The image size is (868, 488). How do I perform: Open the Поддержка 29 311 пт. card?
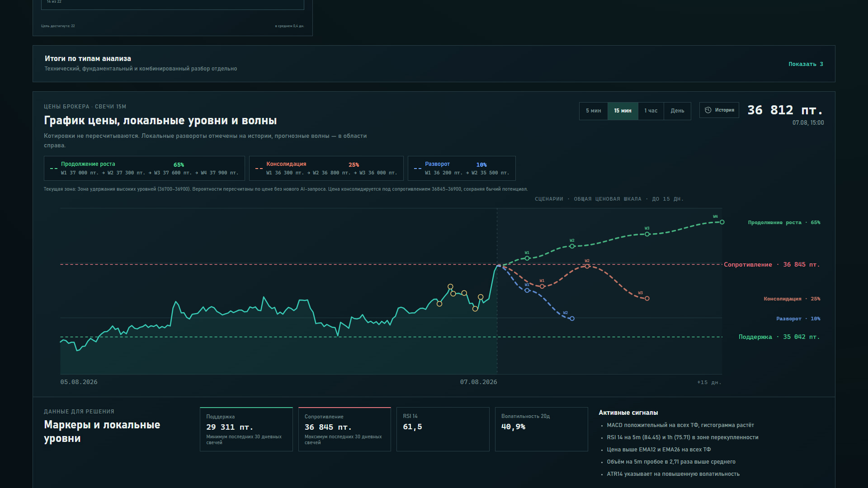click(x=246, y=429)
